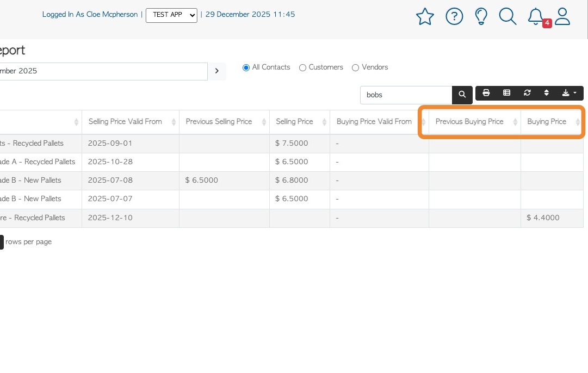The image size is (588, 373).
Task: Click the buying price $ 4.4000
Action: pyautogui.click(x=543, y=218)
